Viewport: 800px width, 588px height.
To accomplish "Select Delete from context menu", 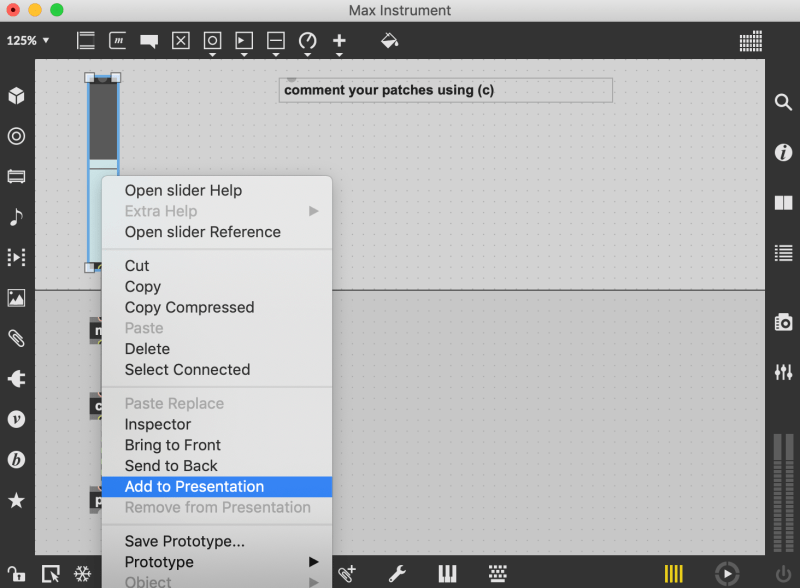I will tap(217, 349).
